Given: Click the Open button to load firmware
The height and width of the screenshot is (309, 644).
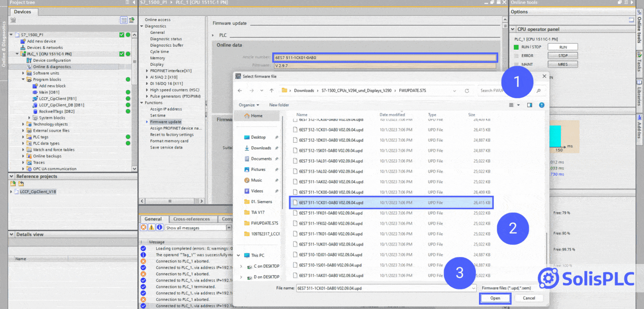Looking at the screenshot, I should click(495, 298).
